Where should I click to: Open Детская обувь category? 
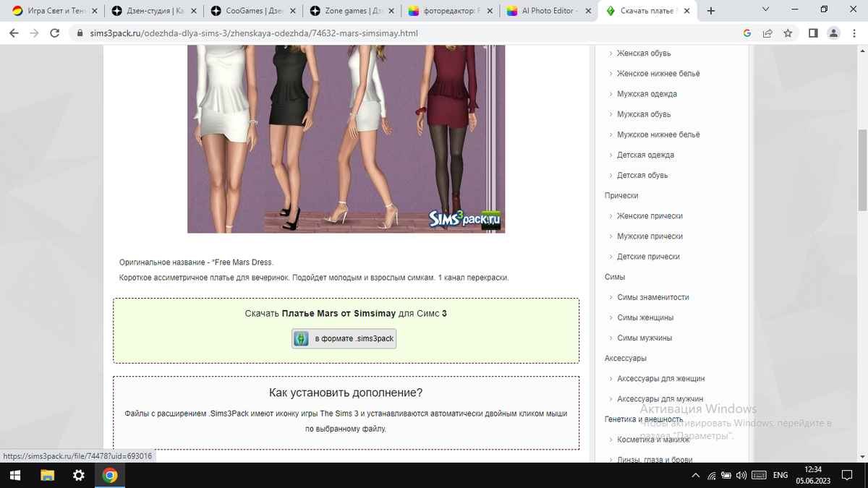[642, 175]
